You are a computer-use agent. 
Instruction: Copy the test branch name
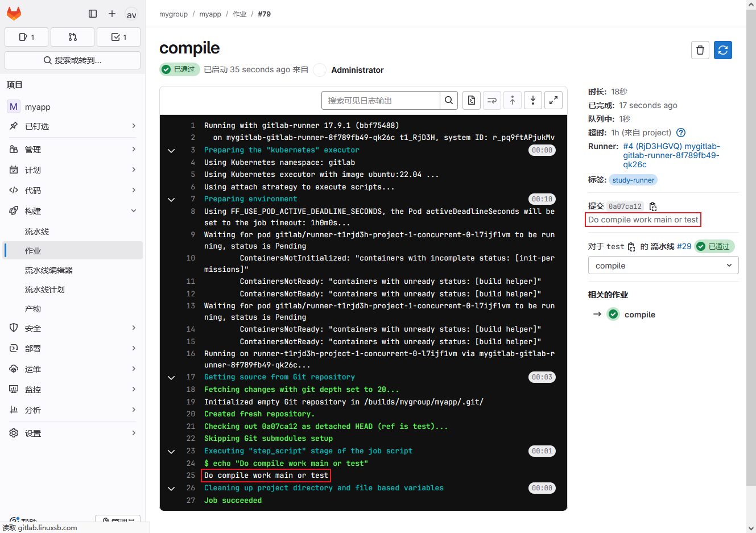631,247
